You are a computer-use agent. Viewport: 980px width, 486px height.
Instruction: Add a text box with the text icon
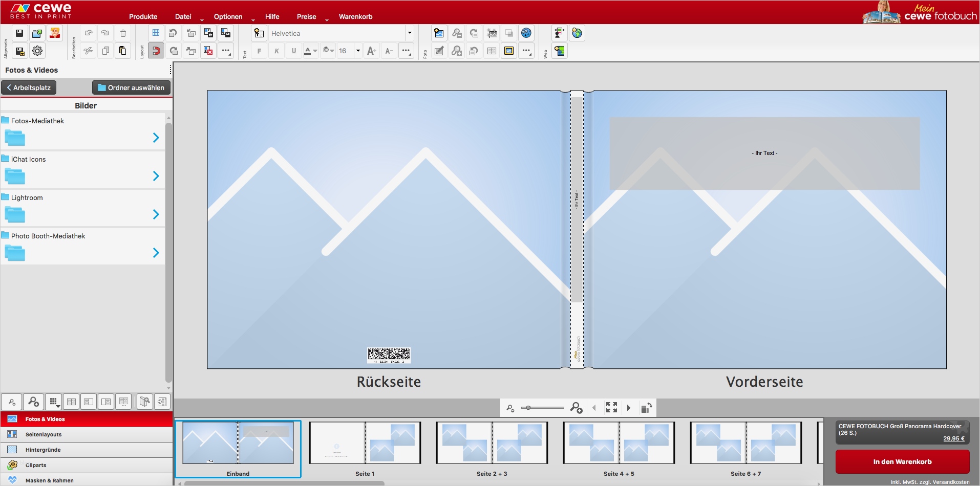[259, 33]
